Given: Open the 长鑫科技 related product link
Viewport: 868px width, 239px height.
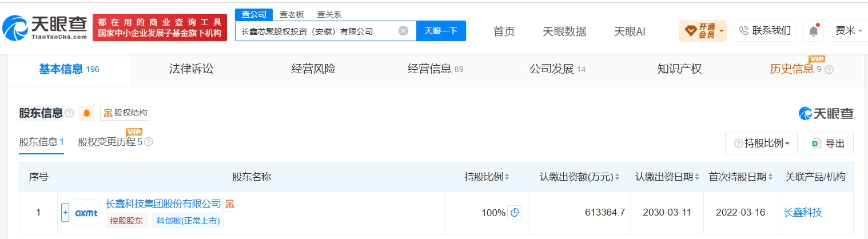Looking at the screenshot, I should coord(803,213).
